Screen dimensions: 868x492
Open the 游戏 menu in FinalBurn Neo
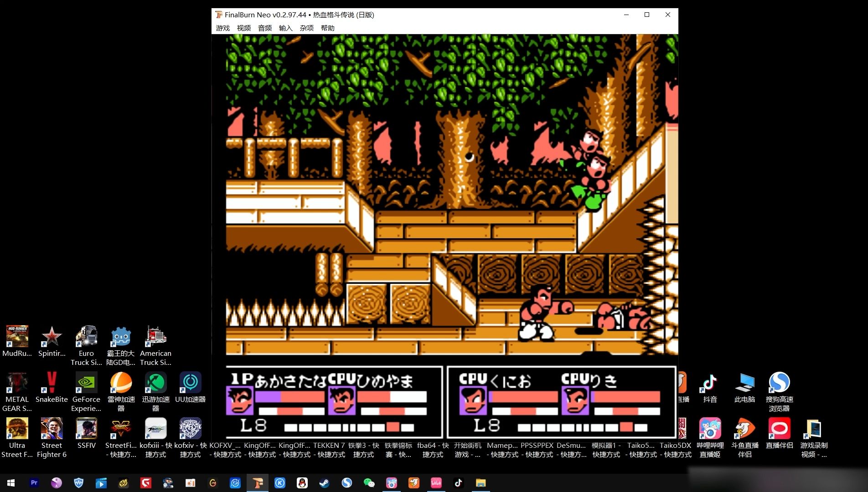tap(222, 28)
